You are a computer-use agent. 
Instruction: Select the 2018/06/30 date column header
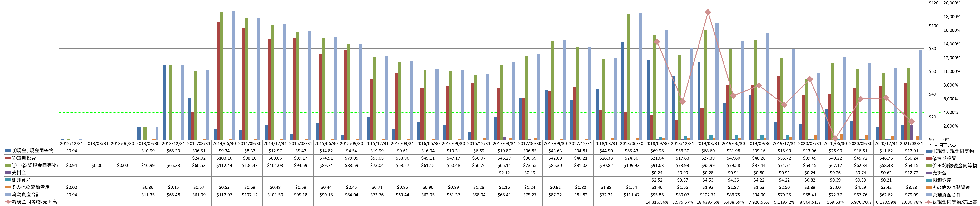coord(632,143)
